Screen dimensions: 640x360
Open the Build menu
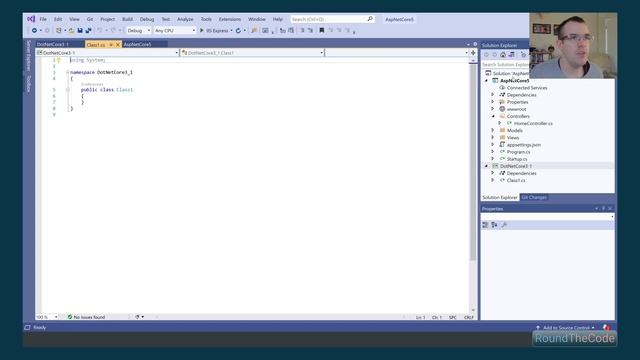coord(127,19)
